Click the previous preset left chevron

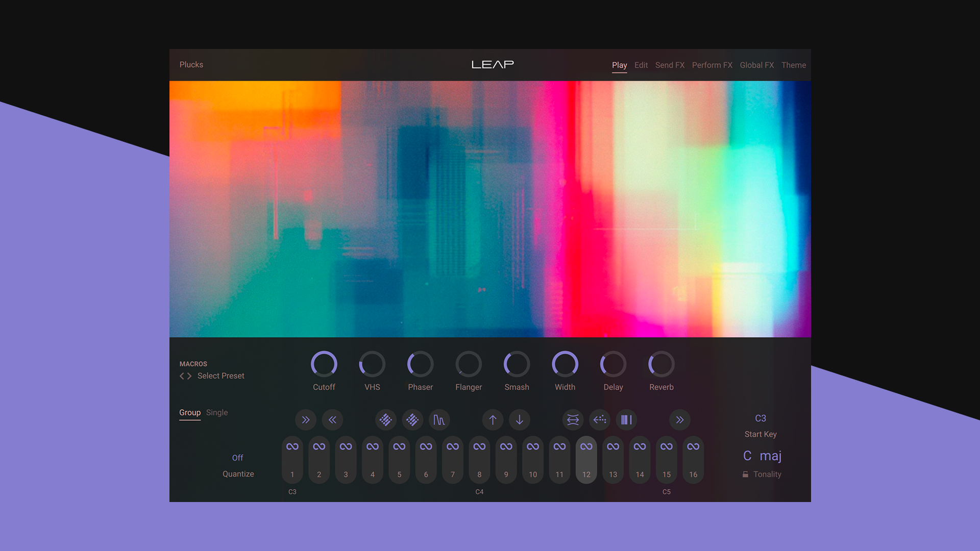[x=182, y=375]
